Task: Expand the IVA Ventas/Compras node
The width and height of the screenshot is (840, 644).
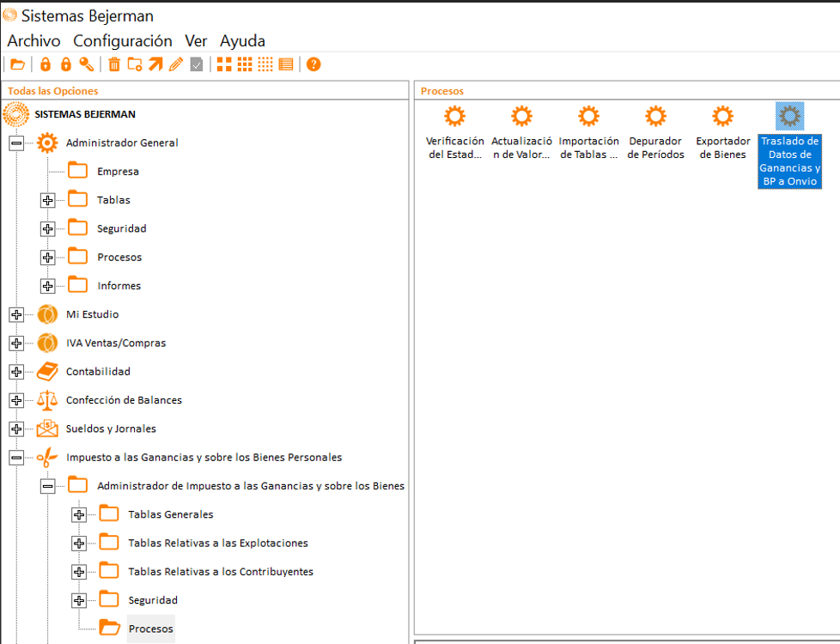Action: tap(16, 343)
